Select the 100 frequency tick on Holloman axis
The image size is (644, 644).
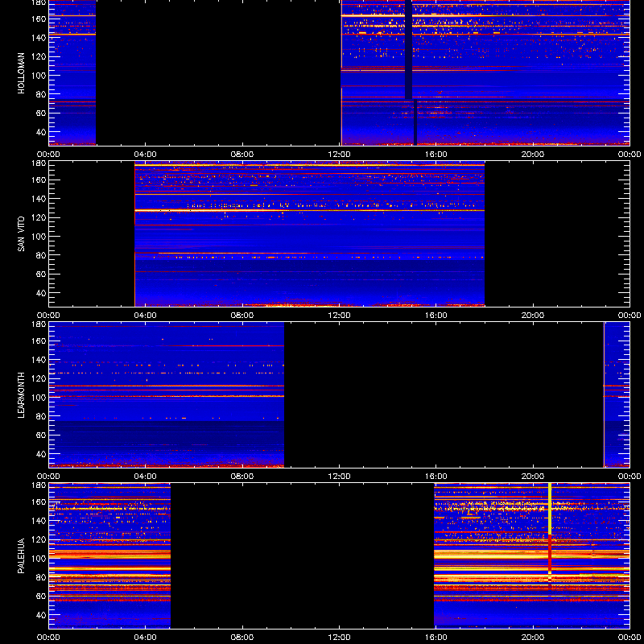tap(39, 75)
